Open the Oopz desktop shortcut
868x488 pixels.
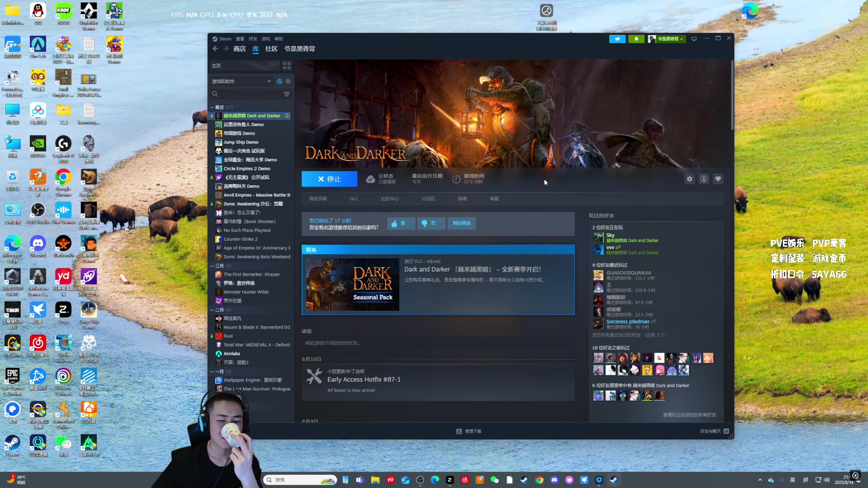coord(63,313)
